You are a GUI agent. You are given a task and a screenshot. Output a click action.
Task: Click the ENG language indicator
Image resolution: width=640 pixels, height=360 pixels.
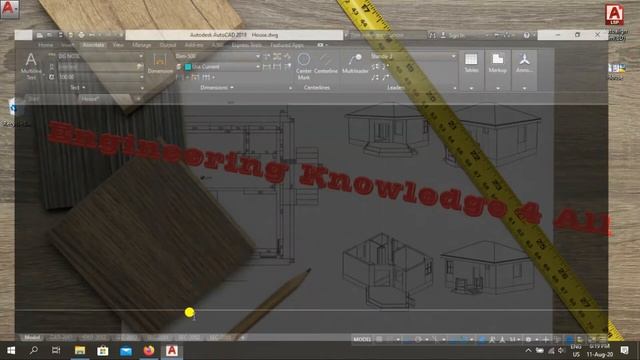576,347
